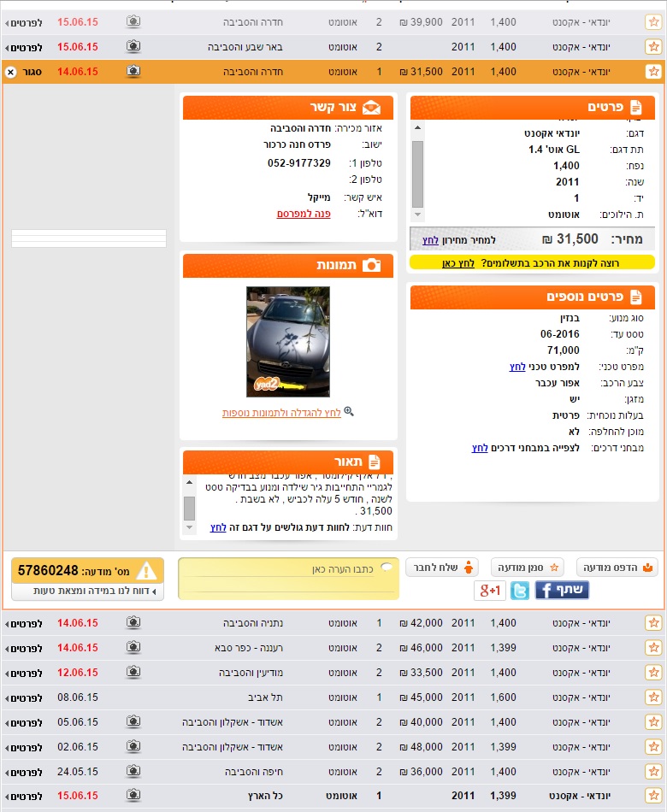
Task: Click the contact advertiser email link
Action: (304, 214)
